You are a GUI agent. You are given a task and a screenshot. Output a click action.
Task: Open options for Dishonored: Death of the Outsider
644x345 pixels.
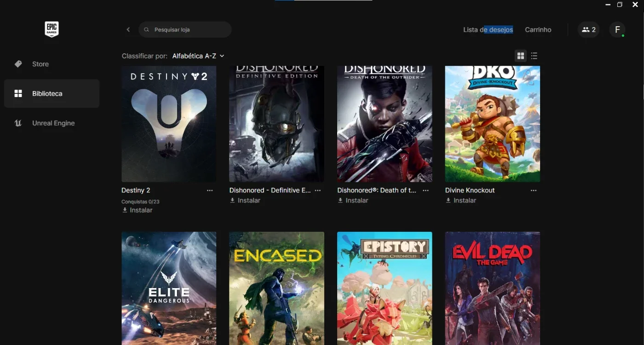pos(425,190)
